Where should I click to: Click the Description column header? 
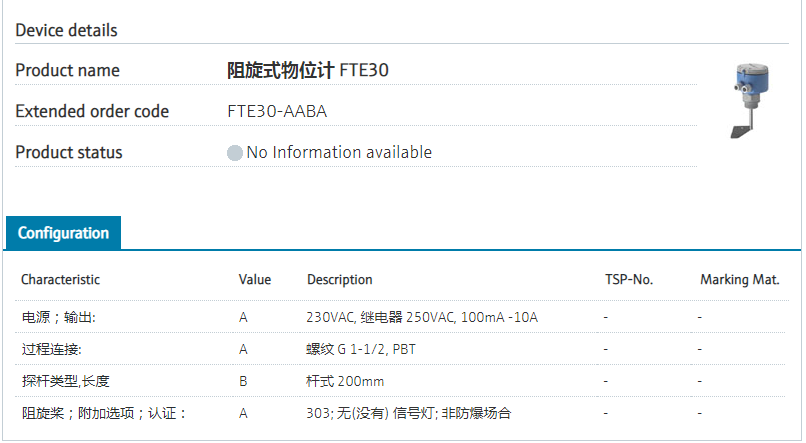pos(340,280)
